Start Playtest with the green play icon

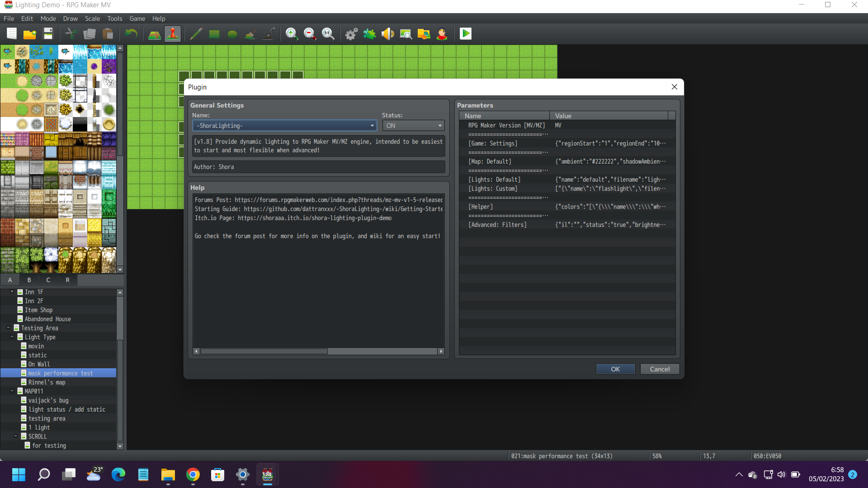[x=466, y=34]
